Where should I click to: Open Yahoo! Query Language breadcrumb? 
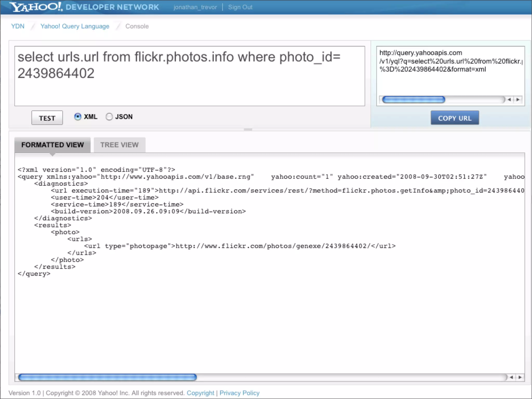(x=75, y=26)
